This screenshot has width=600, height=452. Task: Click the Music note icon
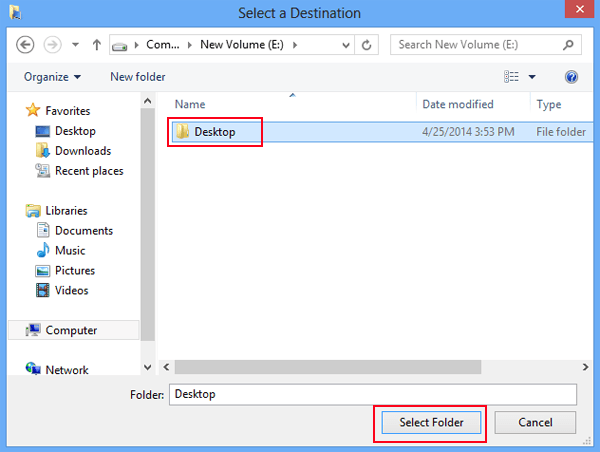tap(43, 250)
